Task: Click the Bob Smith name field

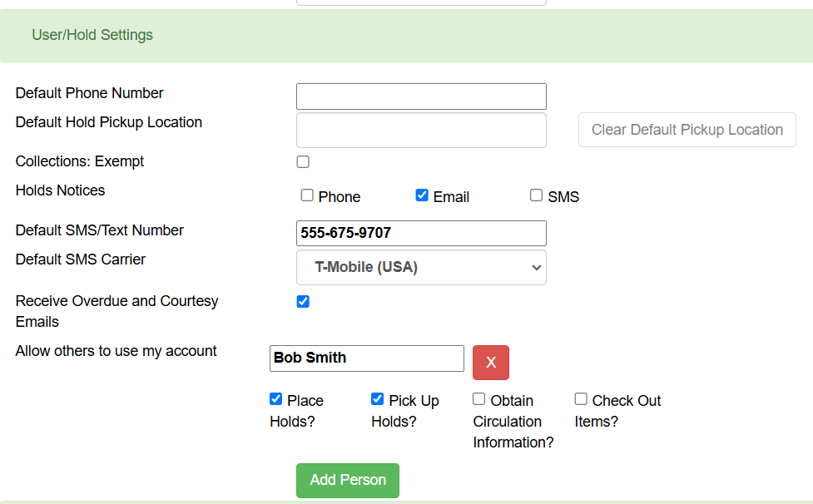Action: tap(367, 358)
